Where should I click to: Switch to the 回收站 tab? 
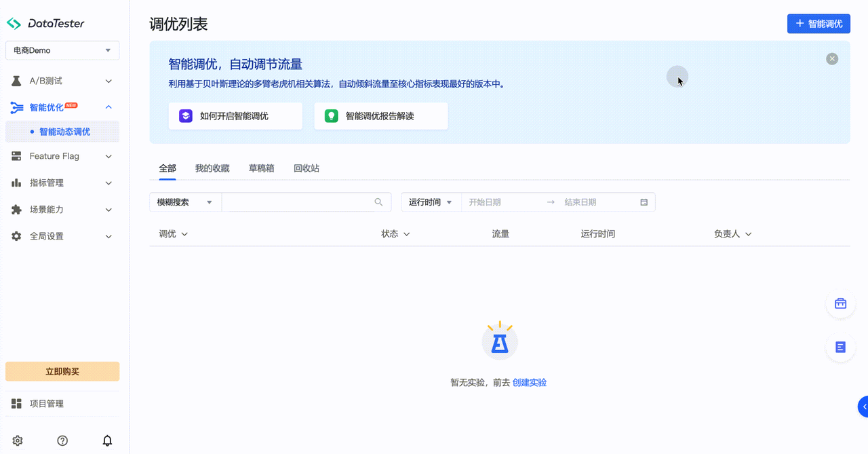[x=307, y=168]
